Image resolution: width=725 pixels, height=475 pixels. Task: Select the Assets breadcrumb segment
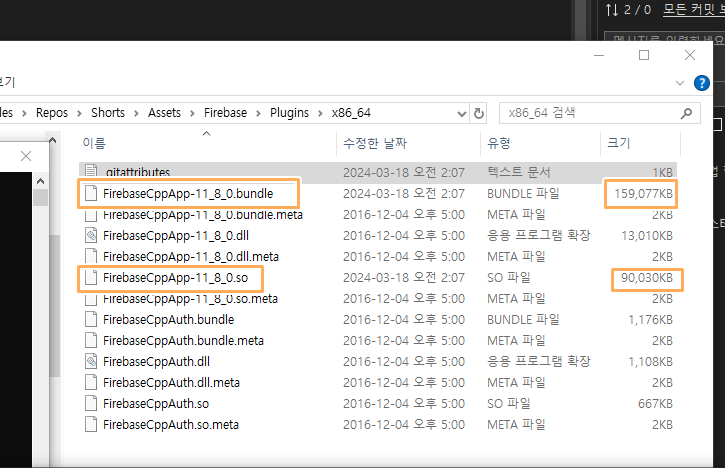pyautogui.click(x=164, y=113)
